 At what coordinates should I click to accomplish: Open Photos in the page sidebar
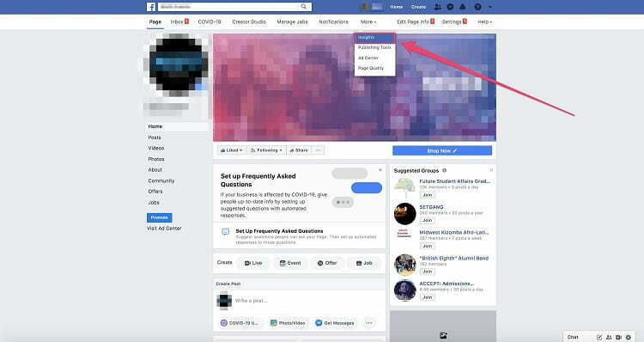coord(156,159)
